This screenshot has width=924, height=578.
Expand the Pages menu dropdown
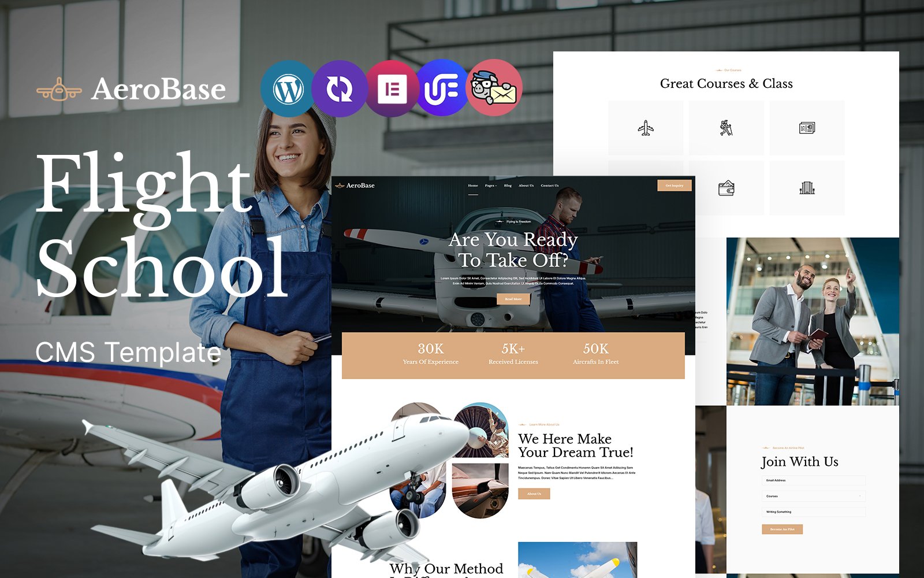tap(491, 186)
